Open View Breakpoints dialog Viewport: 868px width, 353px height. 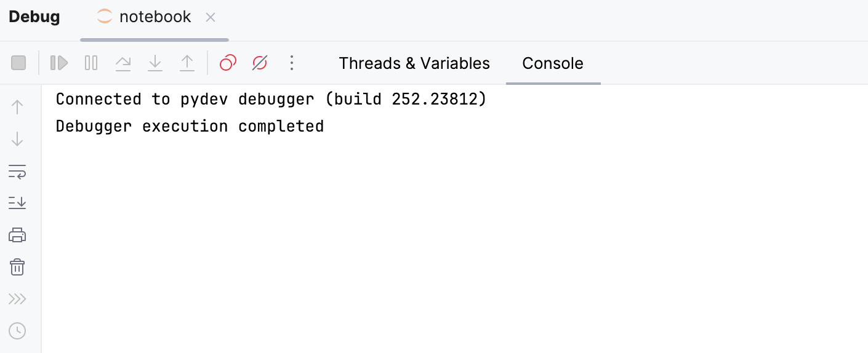point(228,63)
